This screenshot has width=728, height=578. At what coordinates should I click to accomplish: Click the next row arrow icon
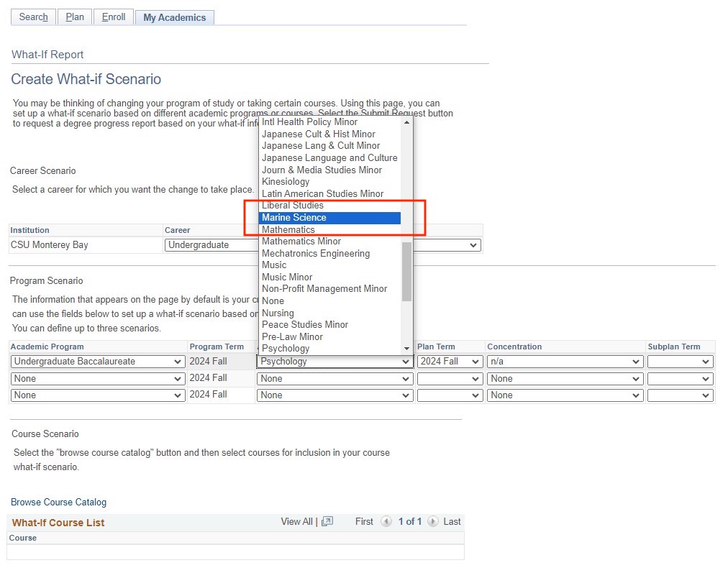pyautogui.click(x=432, y=522)
